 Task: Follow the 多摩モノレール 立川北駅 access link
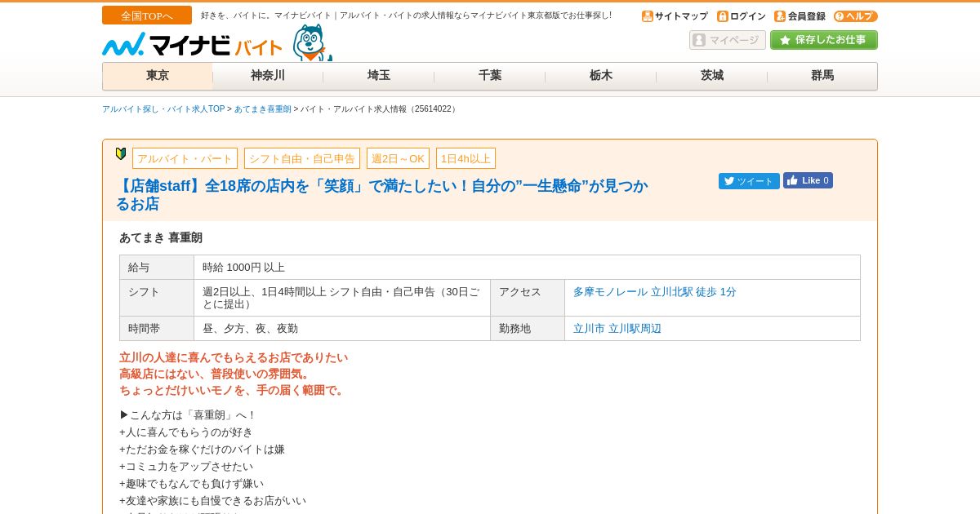coord(655,292)
